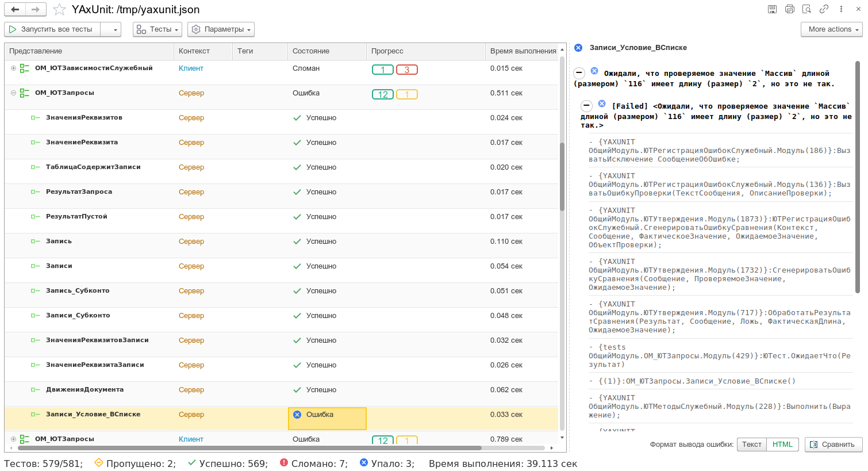This screenshot has width=868, height=471.
Task: Click the green progress badge '1' in ОМ_ЮТЗависимостиСлужебный row
Action: [383, 70]
